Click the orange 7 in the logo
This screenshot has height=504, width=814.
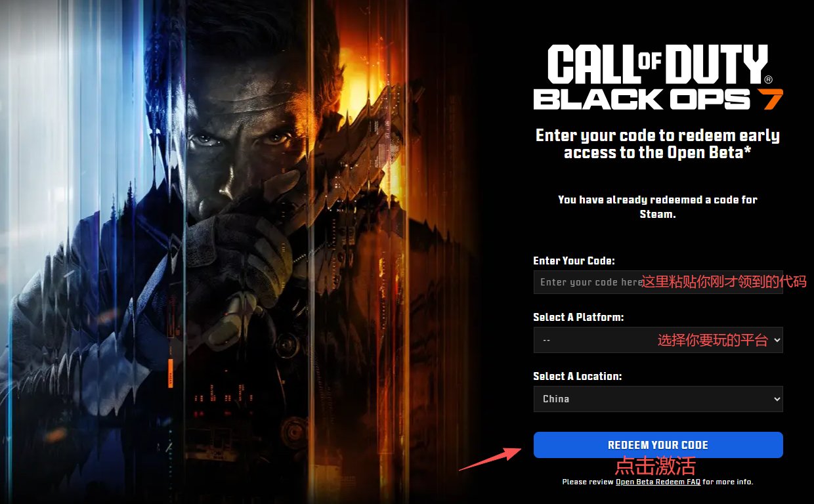(769, 98)
